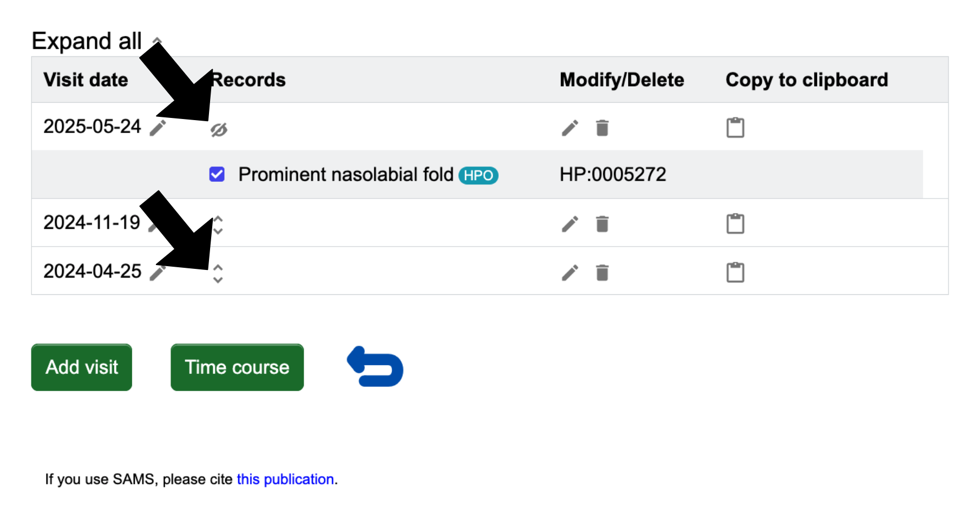980x528 pixels.
Task: Copy the 2025-05-24 visit to clipboard
Action: [x=735, y=128]
